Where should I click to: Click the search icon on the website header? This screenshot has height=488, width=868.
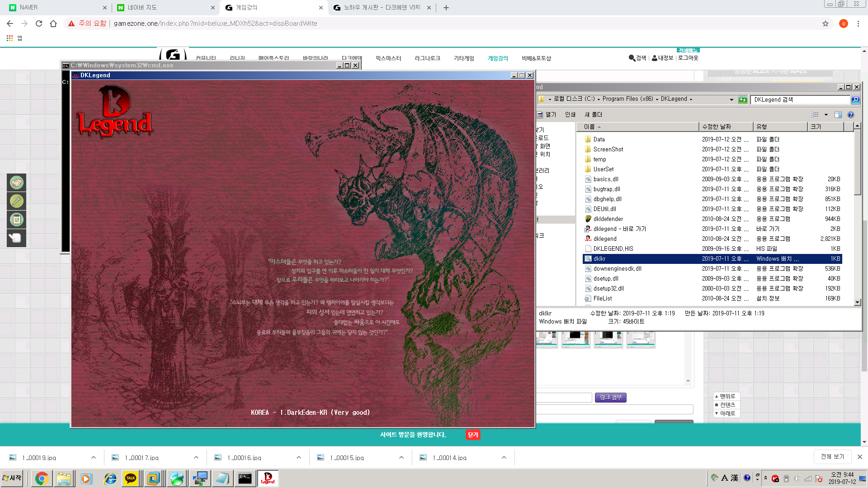(x=632, y=58)
